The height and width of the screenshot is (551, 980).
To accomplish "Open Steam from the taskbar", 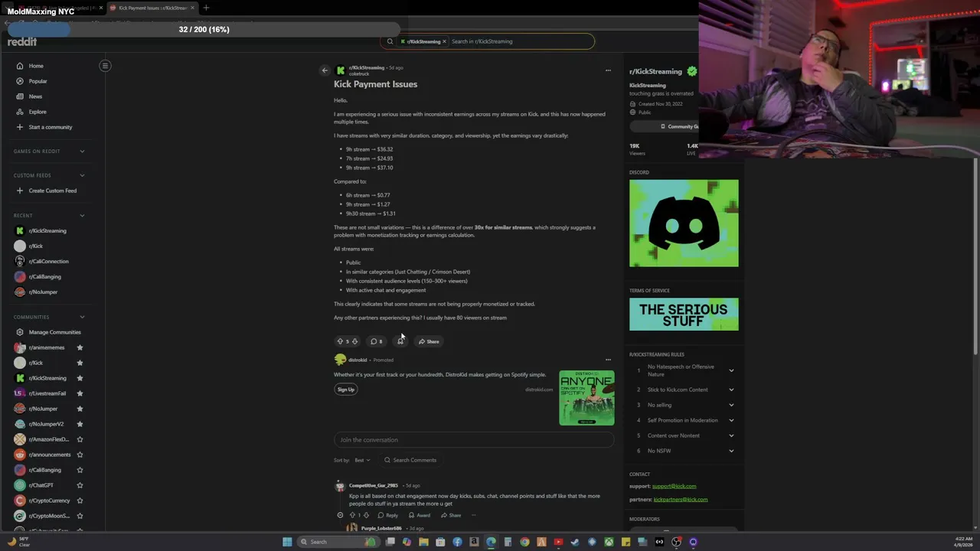I will pos(575,542).
